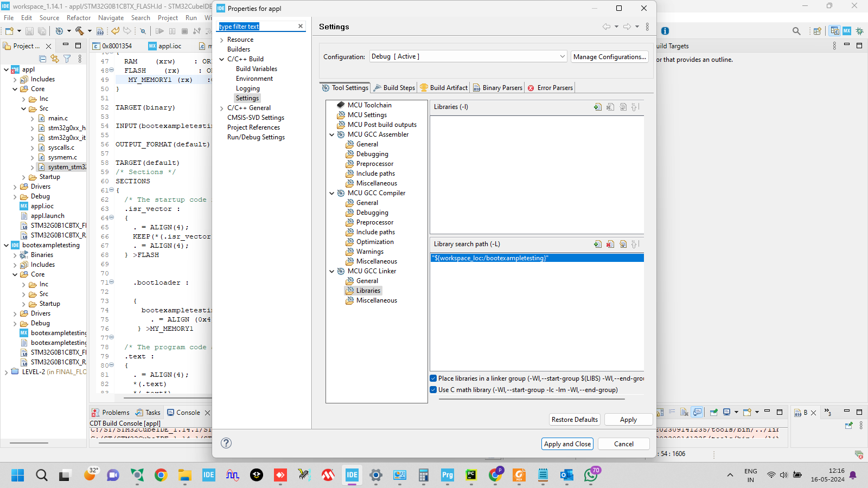Open the Configuration dropdown showing Debug Active
This screenshot has height=488, width=868.
click(562, 56)
